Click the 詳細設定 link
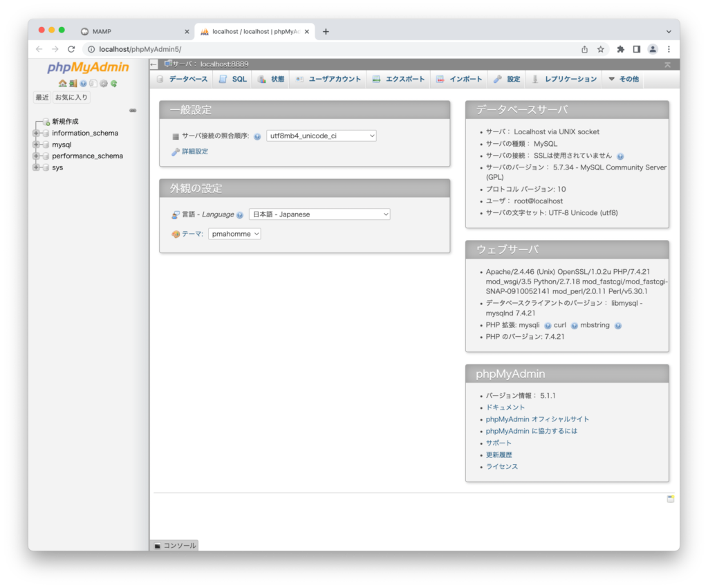The height and width of the screenshot is (588, 708). [194, 151]
